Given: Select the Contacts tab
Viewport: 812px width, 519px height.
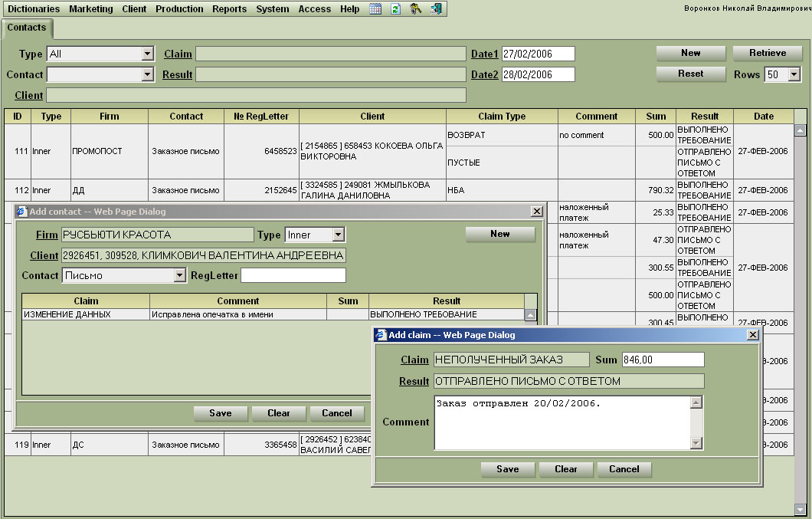Looking at the screenshot, I should pyautogui.click(x=26, y=28).
